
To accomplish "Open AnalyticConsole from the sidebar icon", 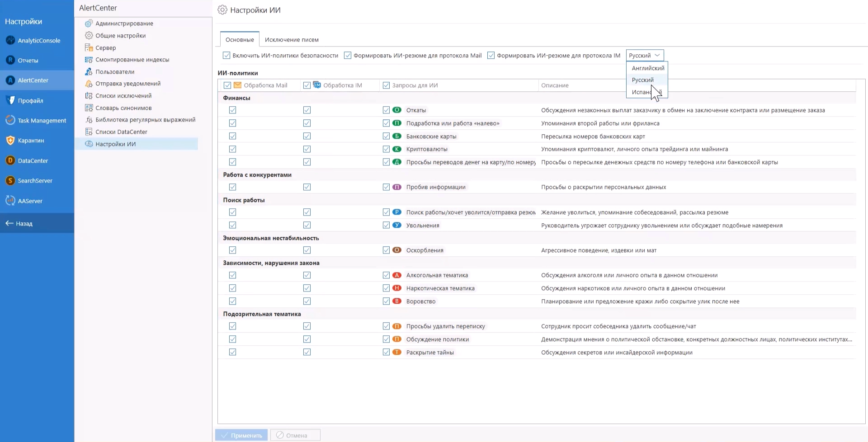I will point(10,40).
